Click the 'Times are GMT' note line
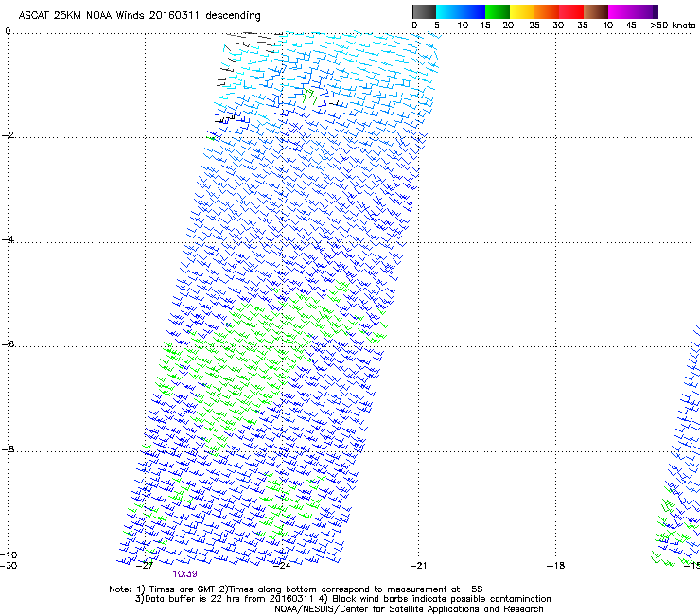700x615 pixels. [x=296, y=589]
